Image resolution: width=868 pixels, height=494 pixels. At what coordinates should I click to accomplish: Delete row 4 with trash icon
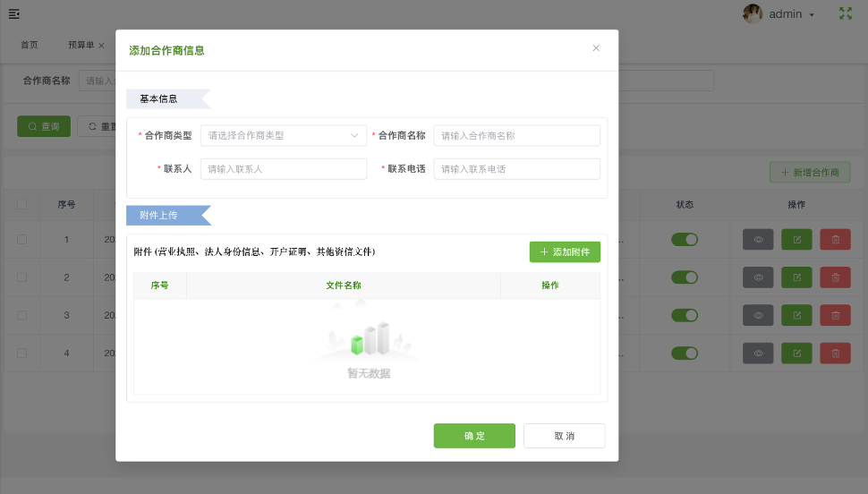click(x=836, y=353)
